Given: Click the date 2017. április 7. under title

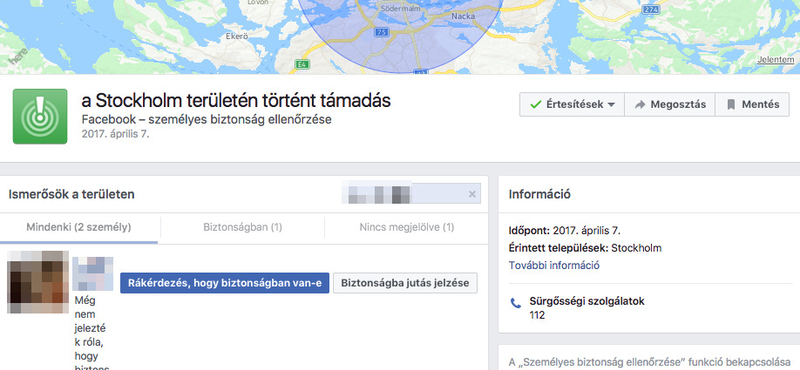Looking at the screenshot, I should (x=115, y=135).
